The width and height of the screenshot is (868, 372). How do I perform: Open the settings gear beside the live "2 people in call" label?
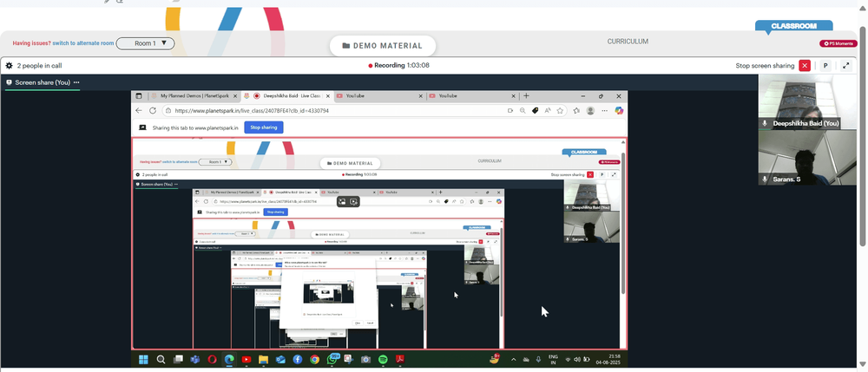pos(9,66)
